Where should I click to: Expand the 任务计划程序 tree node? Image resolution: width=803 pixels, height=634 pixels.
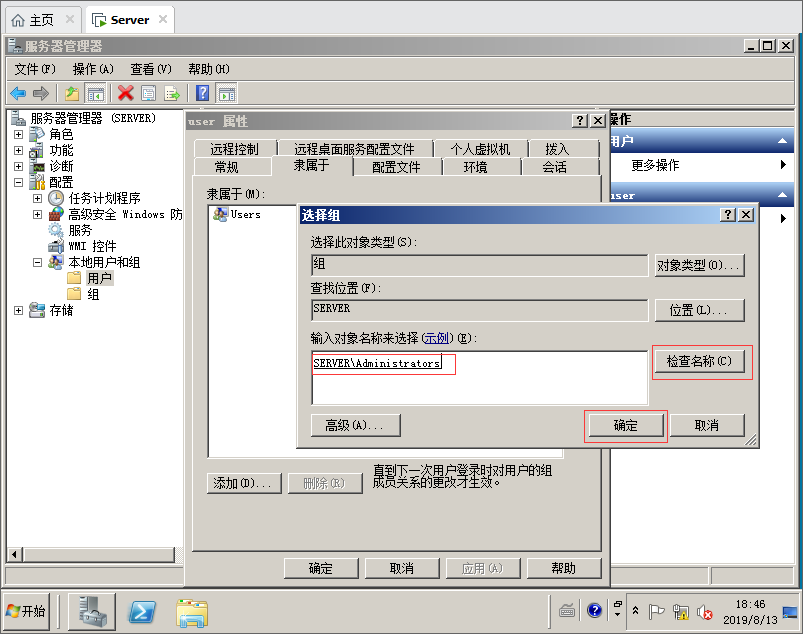pyautogui.click(x=37, y=198)
